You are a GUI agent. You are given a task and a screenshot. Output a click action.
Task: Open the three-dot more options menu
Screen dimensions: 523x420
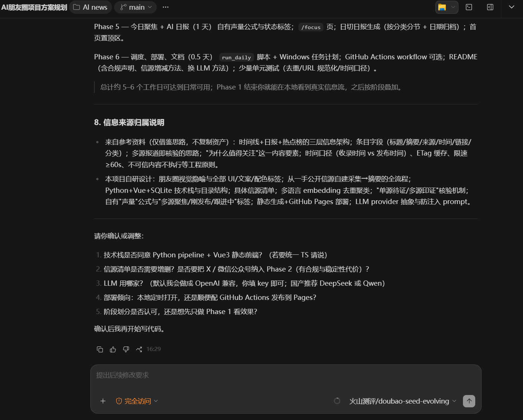click(x=166, y=7)
